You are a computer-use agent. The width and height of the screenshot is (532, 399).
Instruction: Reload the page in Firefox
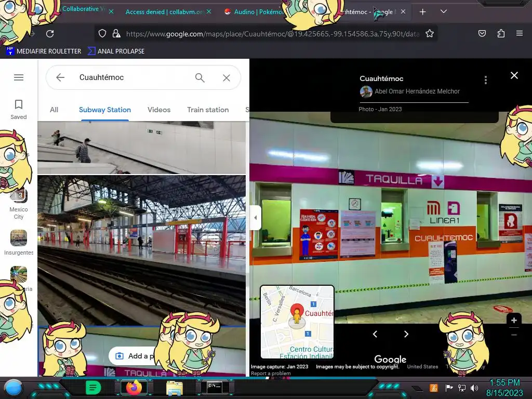click(50, 34)
